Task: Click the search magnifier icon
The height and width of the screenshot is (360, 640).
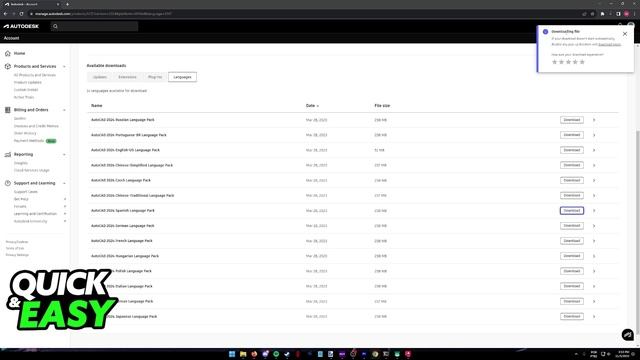Action: coord(56,27)
